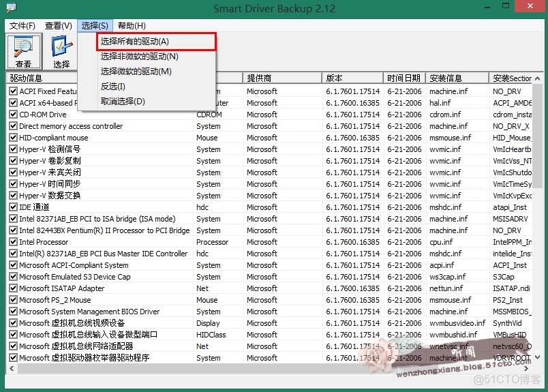This screenshot has width=548, height=392.
Task: Select the Hyper-V 时间同步 row
Action: click(269, 184)
